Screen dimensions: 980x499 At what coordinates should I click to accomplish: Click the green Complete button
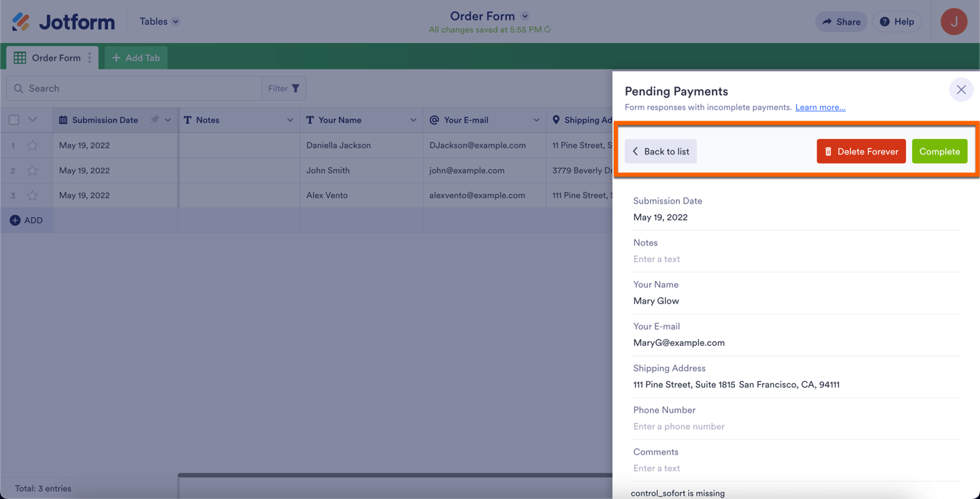click(939, 151)
